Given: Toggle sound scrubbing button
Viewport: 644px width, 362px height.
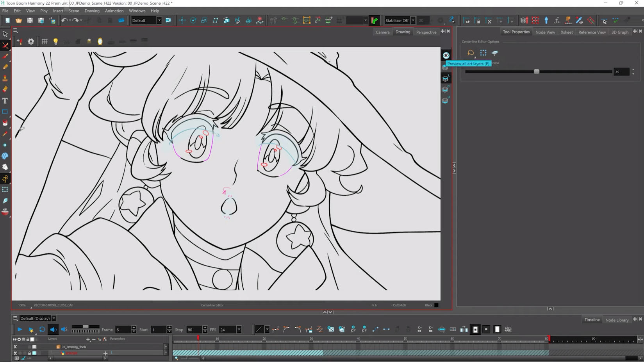Looking at the screenshot, I should pos(64,330).
